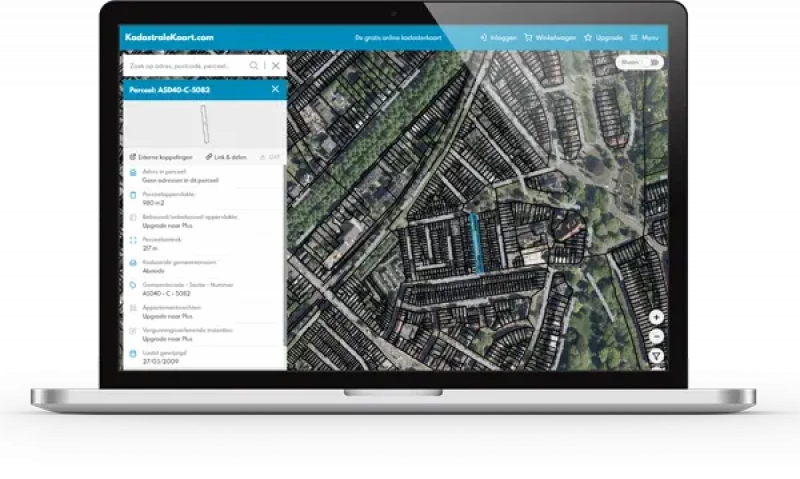This screenshot has height=479, width=800.
Task: Select the ASD40 - C - 5082 code text
Action: 166,293
